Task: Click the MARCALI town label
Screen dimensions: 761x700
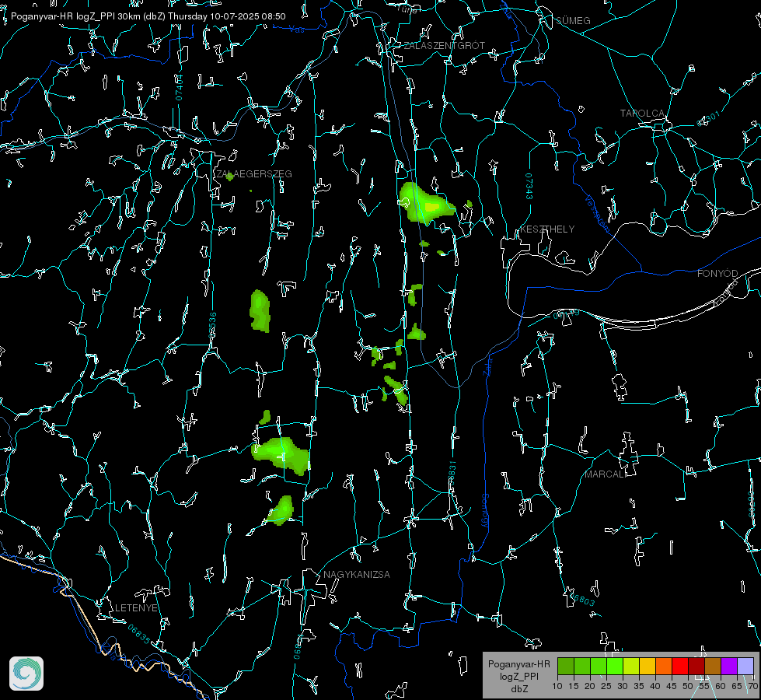Action: click(x=605, y=474)
